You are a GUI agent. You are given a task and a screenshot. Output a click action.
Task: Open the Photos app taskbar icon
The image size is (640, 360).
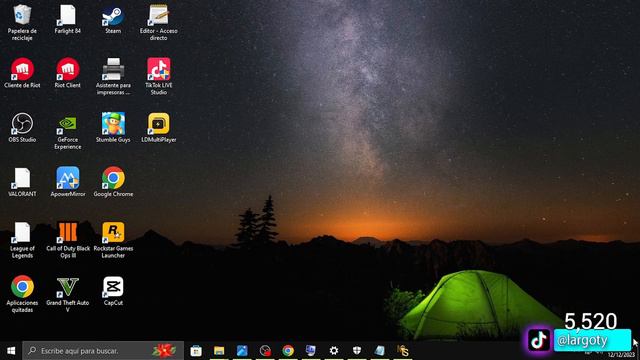pyautogui.click(x=242, y=351)
